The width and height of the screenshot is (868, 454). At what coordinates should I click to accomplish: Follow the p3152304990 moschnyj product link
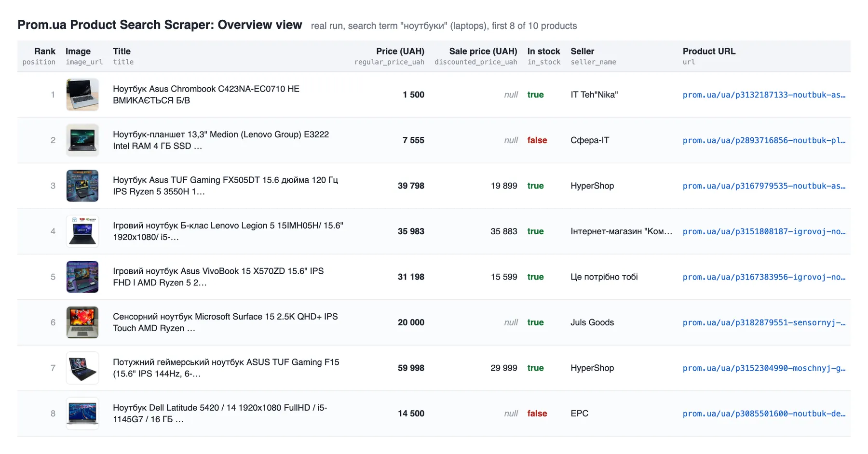[x=764, y=368]
